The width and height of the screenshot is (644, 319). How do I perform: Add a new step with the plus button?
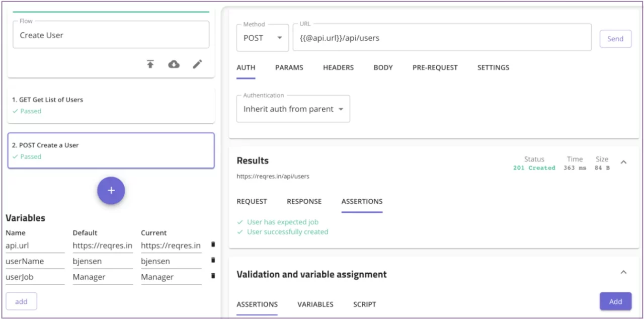tap(111, 190)
